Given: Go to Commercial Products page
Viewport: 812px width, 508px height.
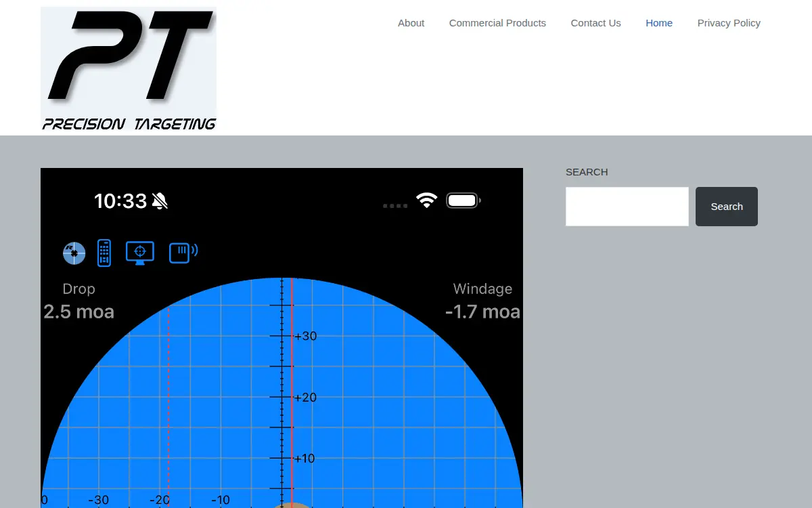Looking at the screenshot, I should click(x=497, y=23).
